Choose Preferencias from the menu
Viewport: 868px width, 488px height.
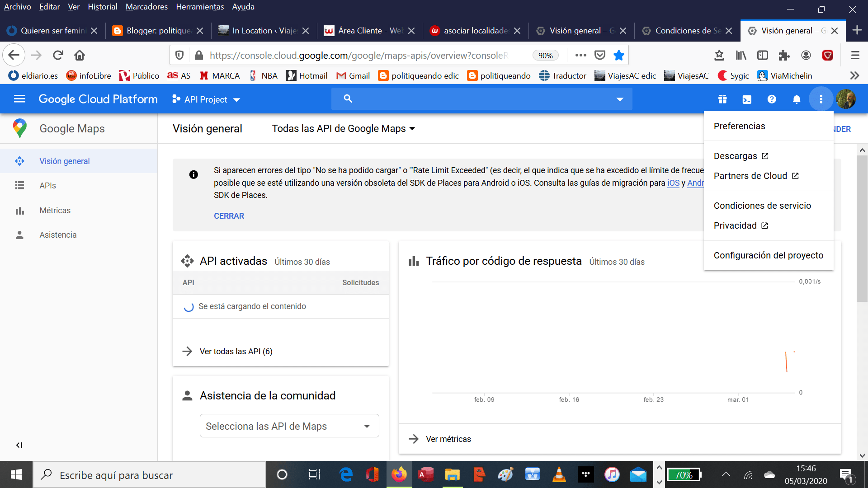tap(769, 126)
